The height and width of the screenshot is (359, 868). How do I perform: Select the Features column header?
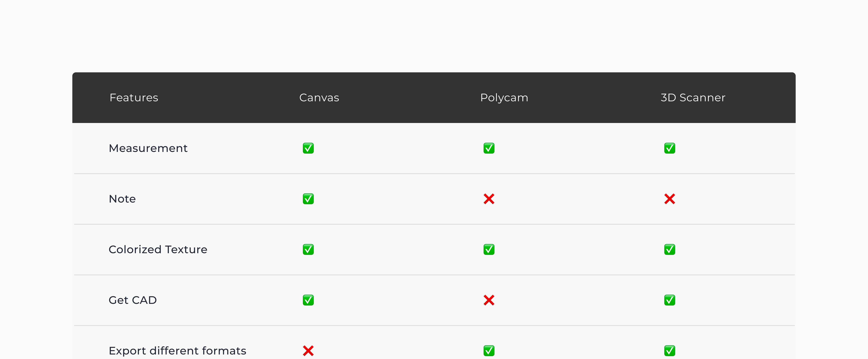coord(134,98)
